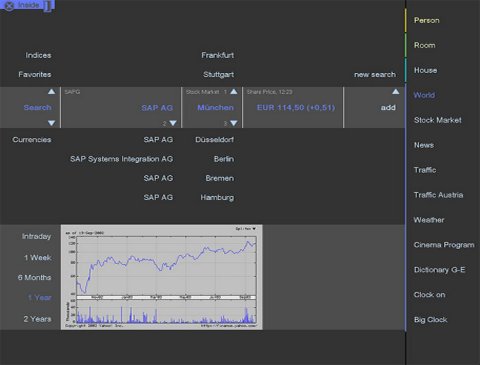Click the share price EUR 114,50 value

(296, 107)
